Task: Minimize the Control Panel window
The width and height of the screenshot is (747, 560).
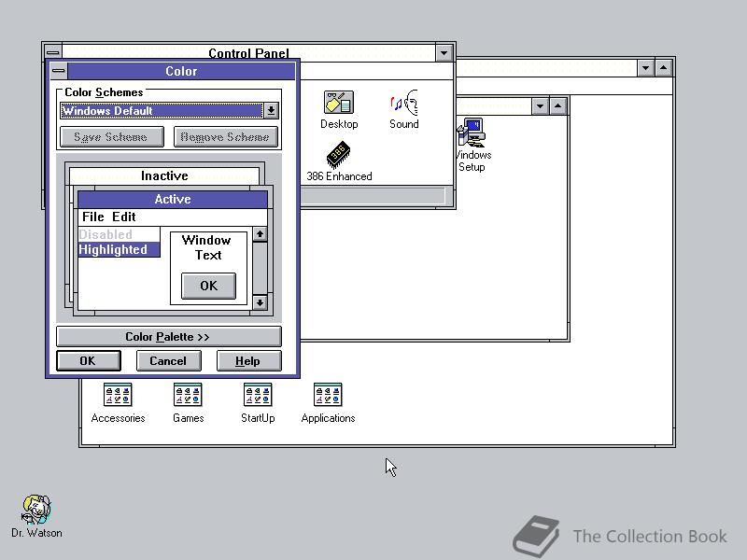Action: (x=444, y=53)
